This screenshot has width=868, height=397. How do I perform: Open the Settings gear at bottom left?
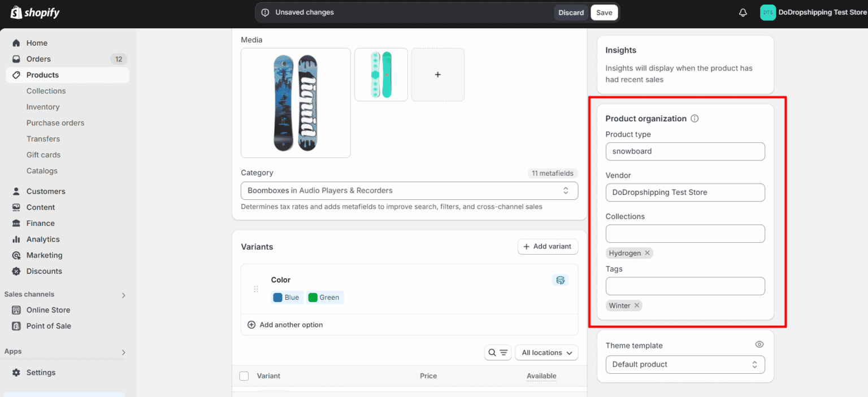click(x=40, y=372)
